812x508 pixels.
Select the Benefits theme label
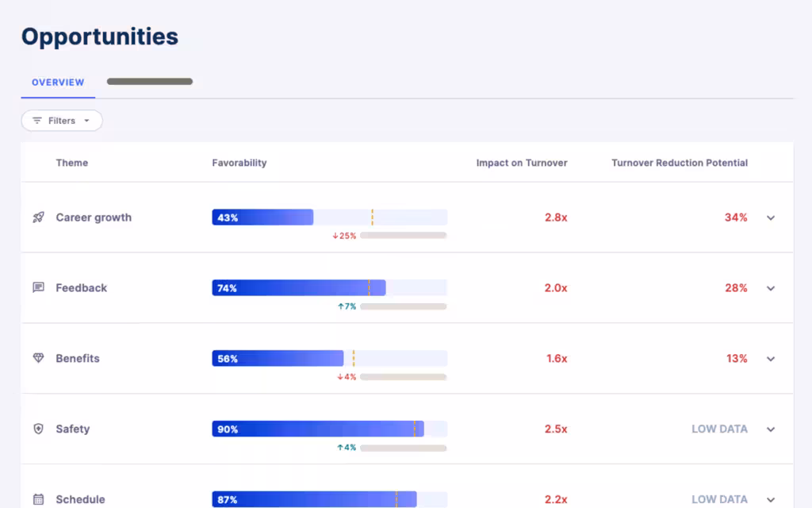coord(78,358)
